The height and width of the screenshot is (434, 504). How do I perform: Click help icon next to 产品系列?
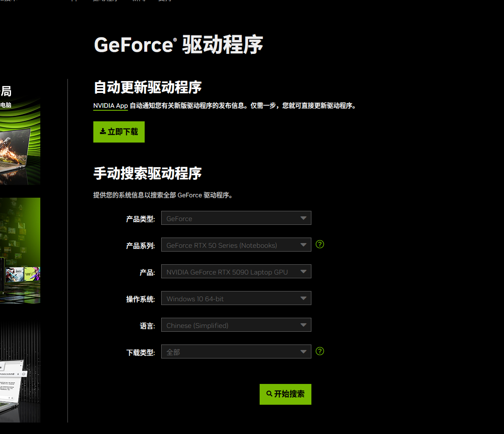click(x=320, y=244)
